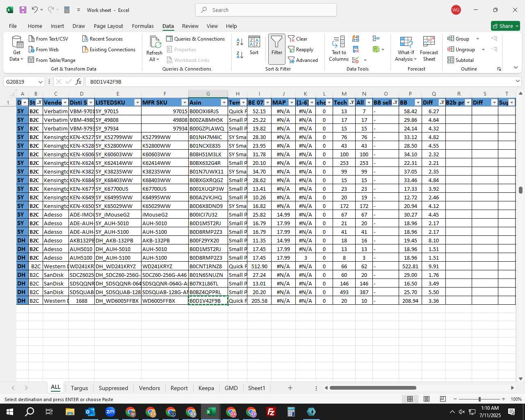
Task: Add a new sheet with plus button
Action: [x=290, y=388]
